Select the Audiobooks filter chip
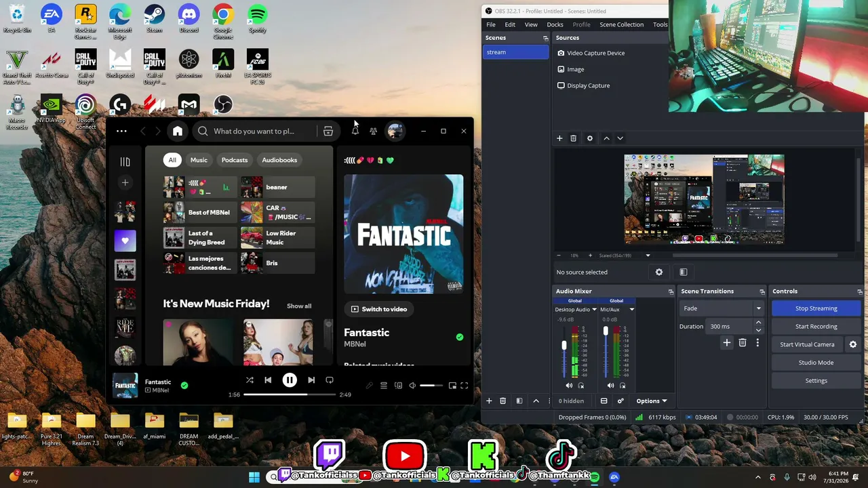 coord(279,160)
